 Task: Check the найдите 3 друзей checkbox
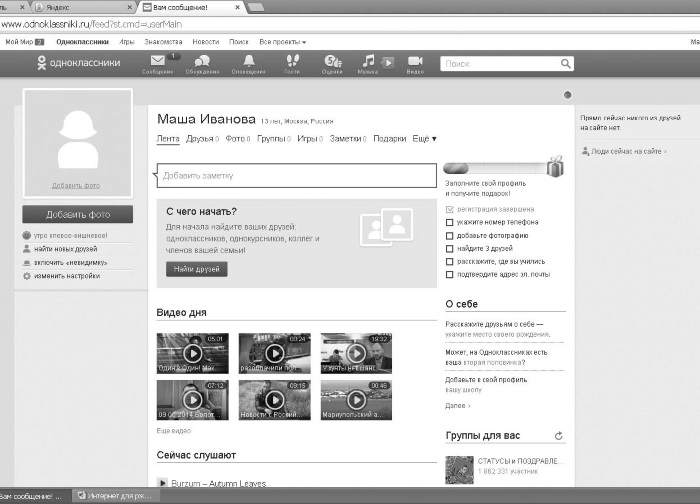click(450, 249)
